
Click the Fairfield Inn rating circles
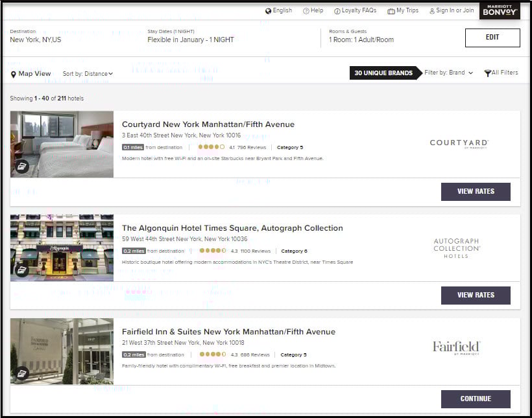click(213, 354)
